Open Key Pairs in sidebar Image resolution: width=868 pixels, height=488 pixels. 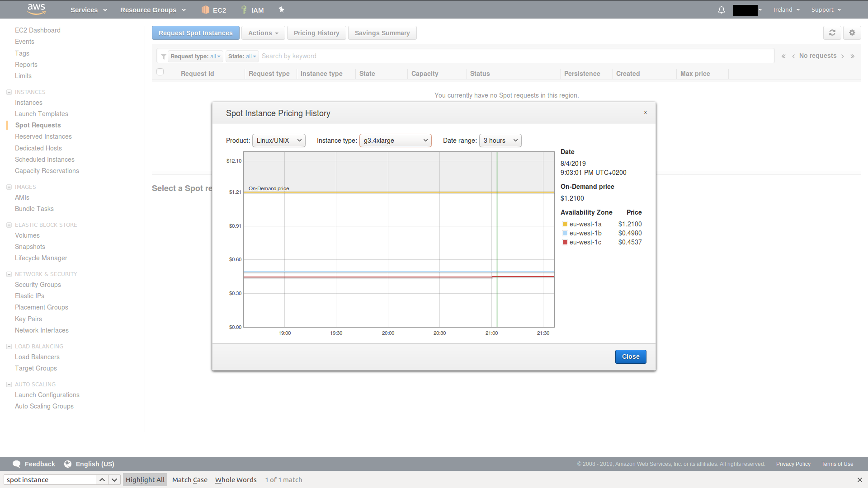28,319
